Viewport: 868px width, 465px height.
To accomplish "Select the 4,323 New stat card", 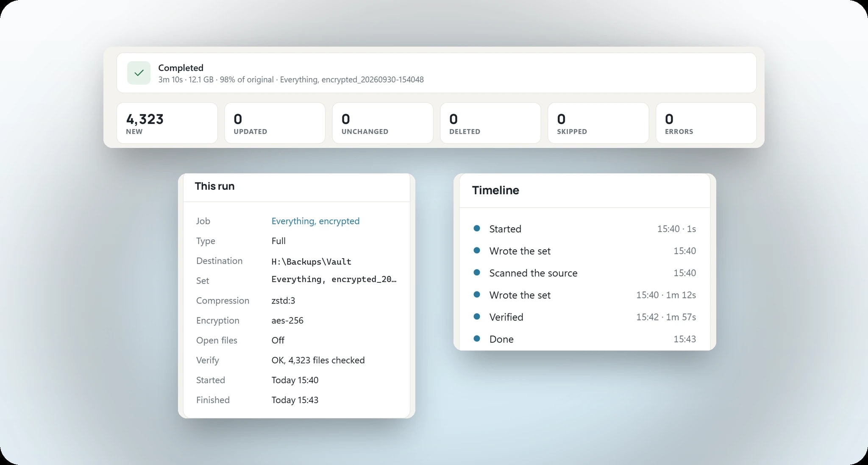I will click(167, 123).
